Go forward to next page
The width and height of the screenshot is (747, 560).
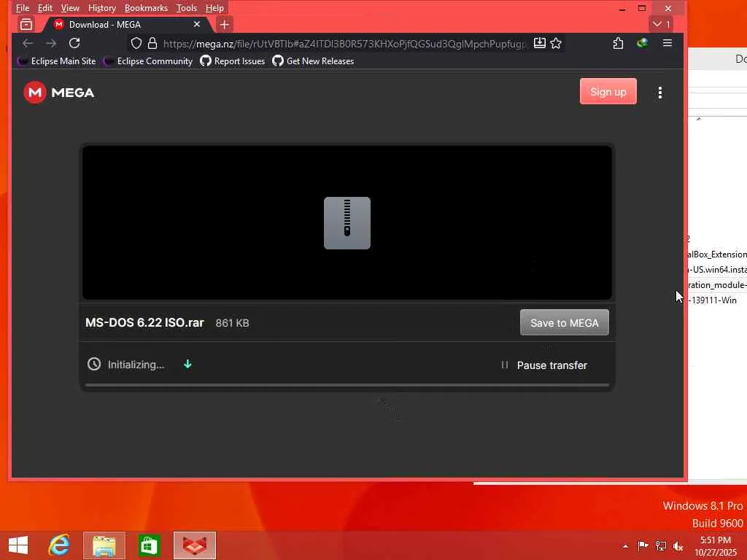51,43
